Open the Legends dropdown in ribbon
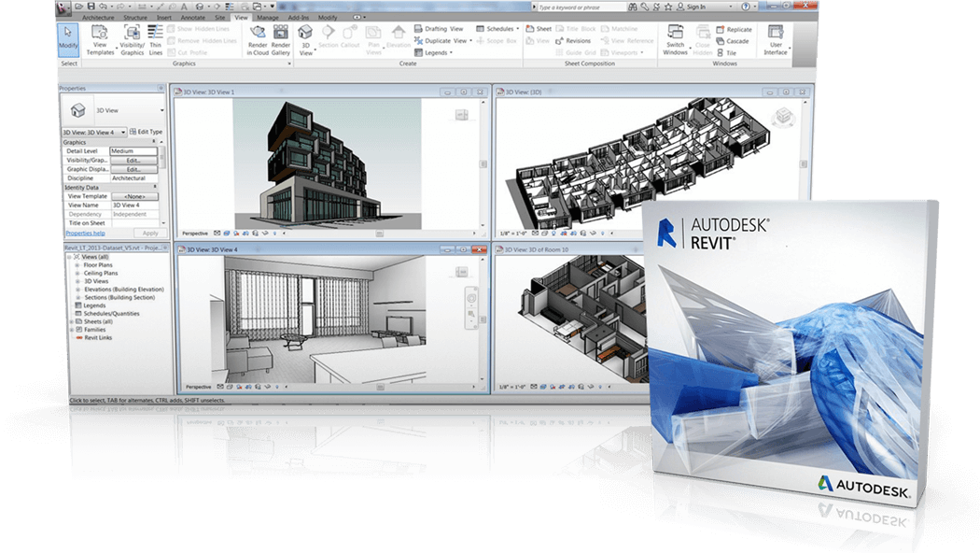 [x=433, y=52]
